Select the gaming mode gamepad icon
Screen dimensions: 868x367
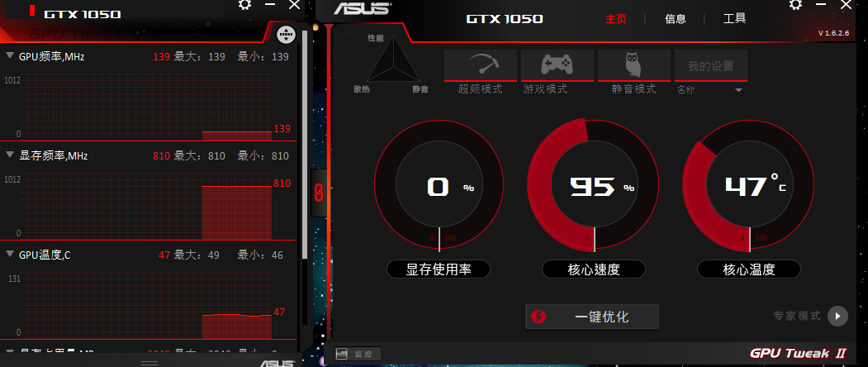[557, 64]
